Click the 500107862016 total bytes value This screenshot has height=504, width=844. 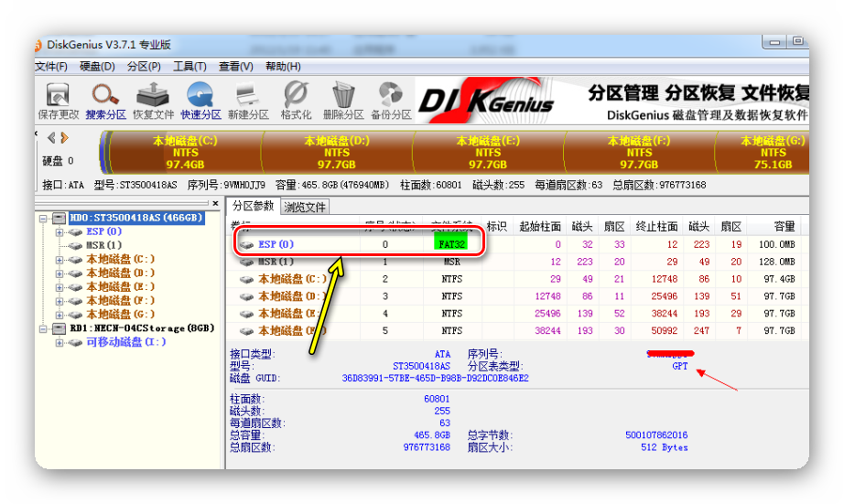(x=656, y=435)
